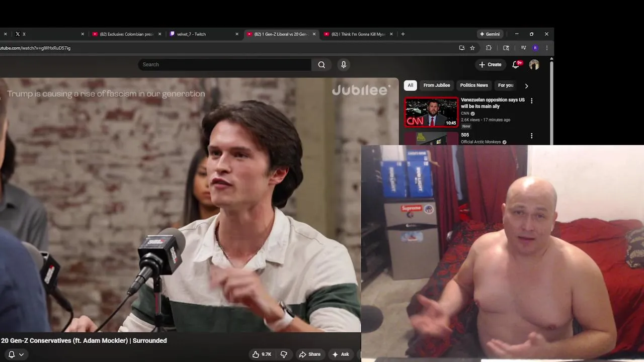Image resolution: width=644 pixels, height=362 pixels.
Task: Open Chrome profile R avatar
Action: tap(535, 48)
